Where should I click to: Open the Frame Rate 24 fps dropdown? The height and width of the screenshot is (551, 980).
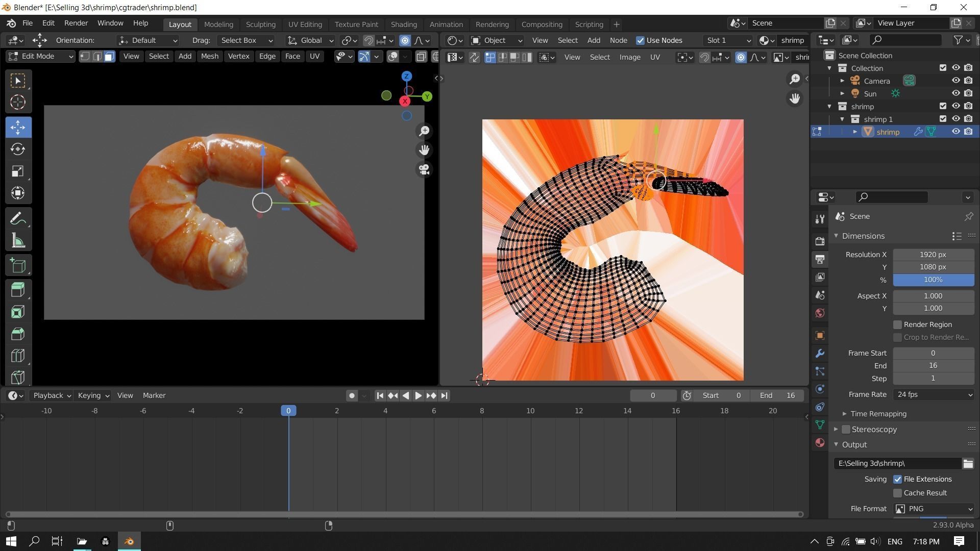point(934,394)
